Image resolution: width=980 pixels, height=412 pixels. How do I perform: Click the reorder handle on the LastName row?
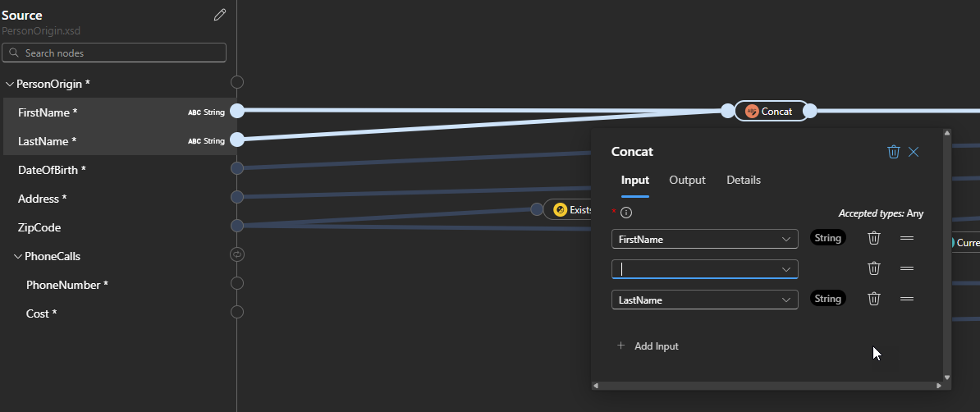click(907, 299)
